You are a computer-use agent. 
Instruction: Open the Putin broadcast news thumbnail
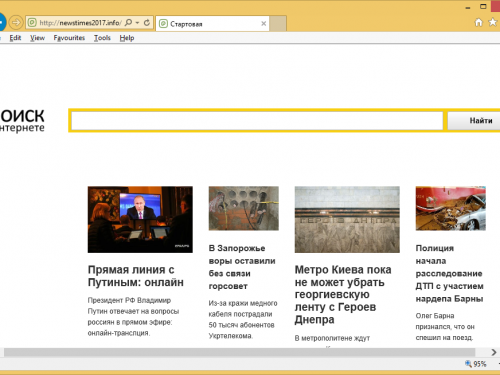[x=140, y=219]
